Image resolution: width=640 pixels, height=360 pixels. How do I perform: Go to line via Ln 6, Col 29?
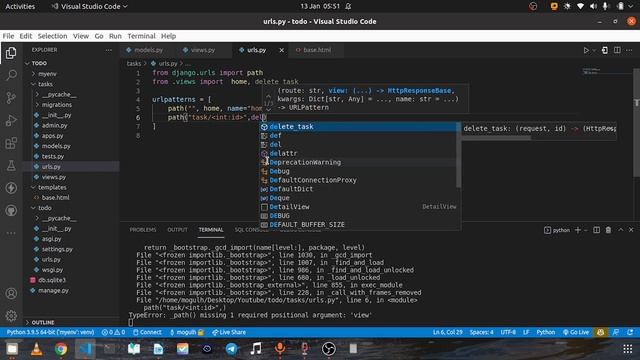tap(448, 332)
